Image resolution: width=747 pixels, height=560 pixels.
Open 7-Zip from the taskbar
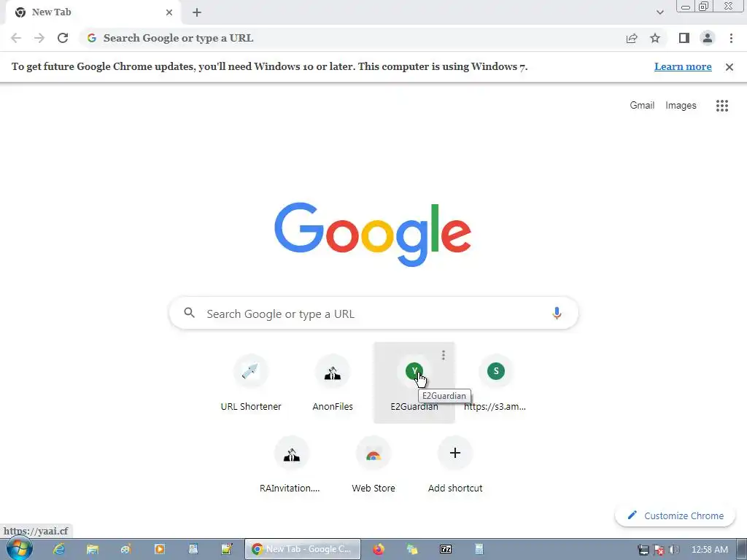pyautogui.click(x=446, y=549)
